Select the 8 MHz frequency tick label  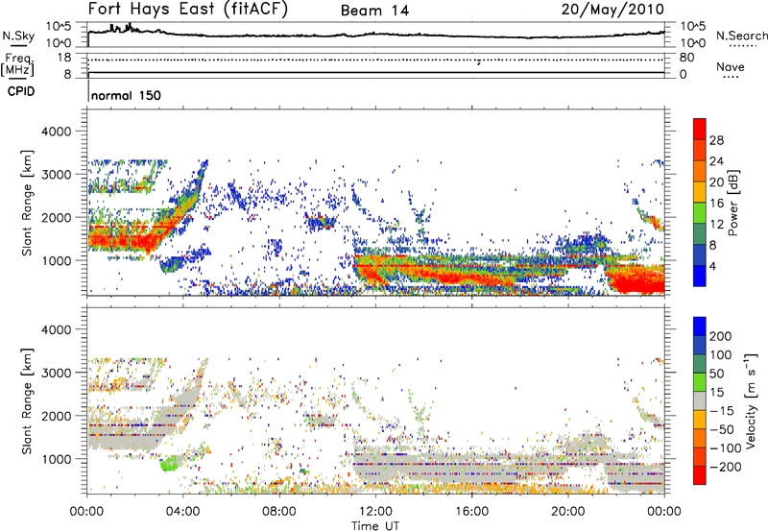[x=67, y=74]
